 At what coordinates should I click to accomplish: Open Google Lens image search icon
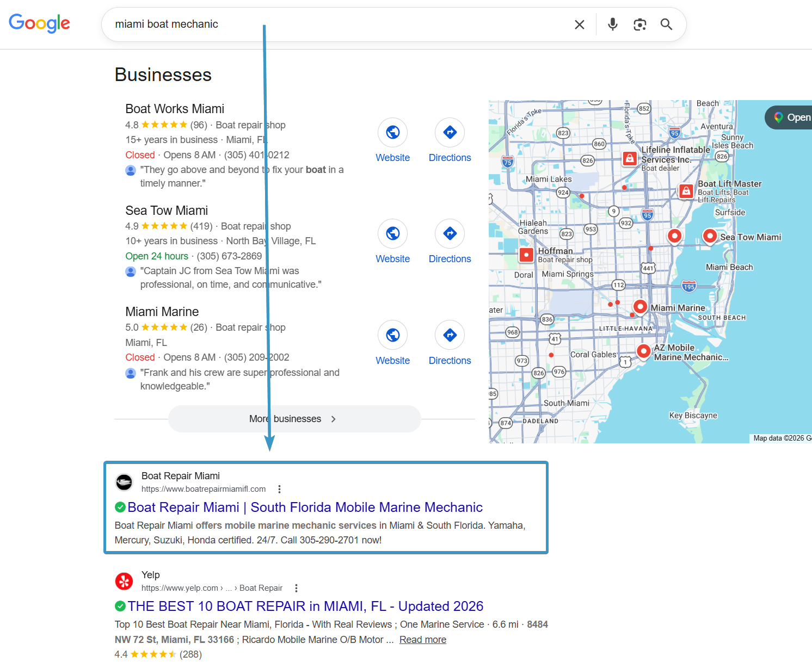[639, 24]
